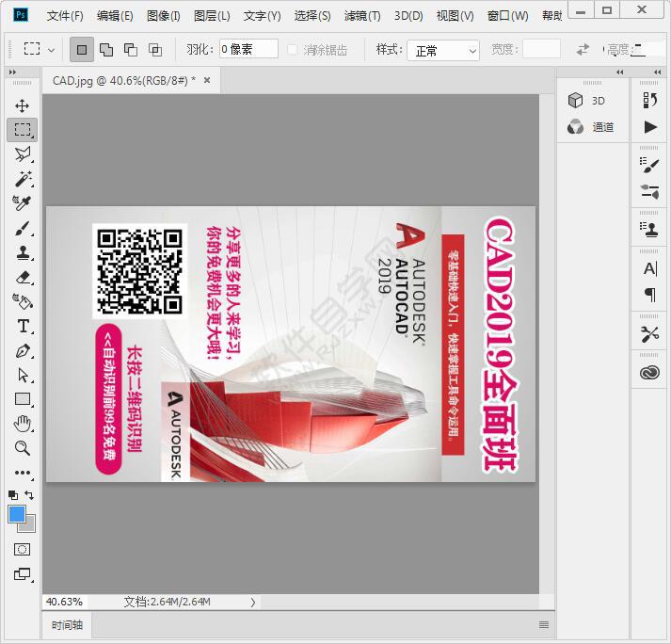Select the Intersect with selection mode

click(x=155, y=50)
